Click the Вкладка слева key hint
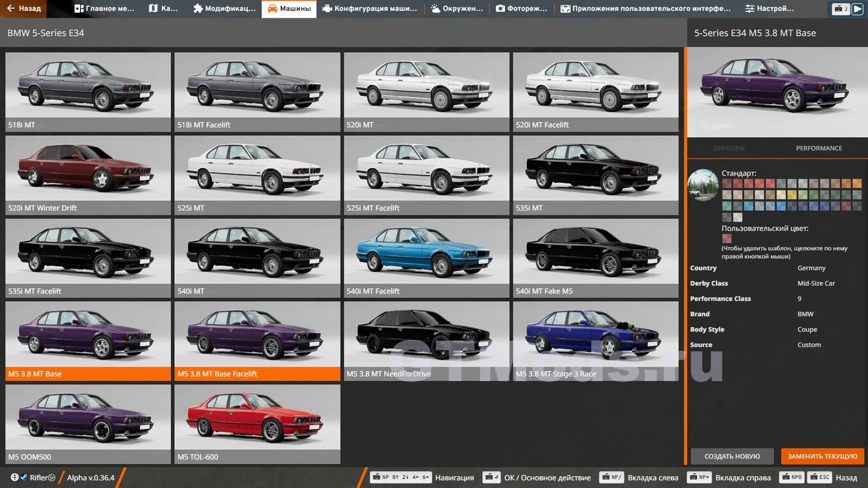The image size is (868, 488). [x=639, y=478]
